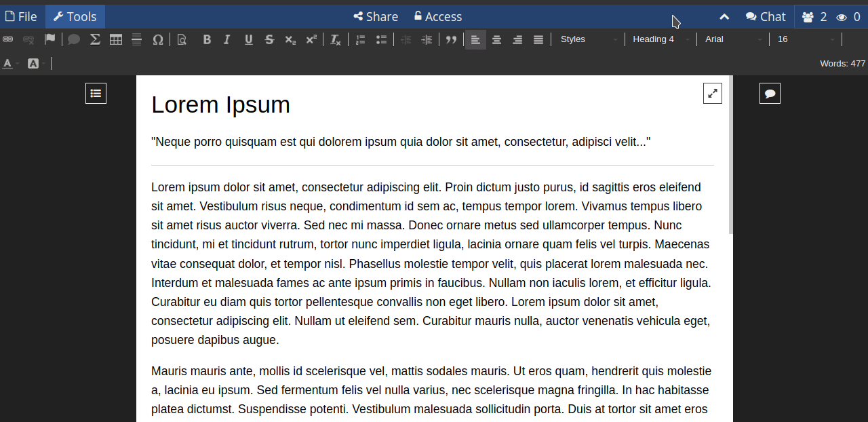868x422 pixels.
Task: Insert a table from the toolbar
Action: click(116, 39)
